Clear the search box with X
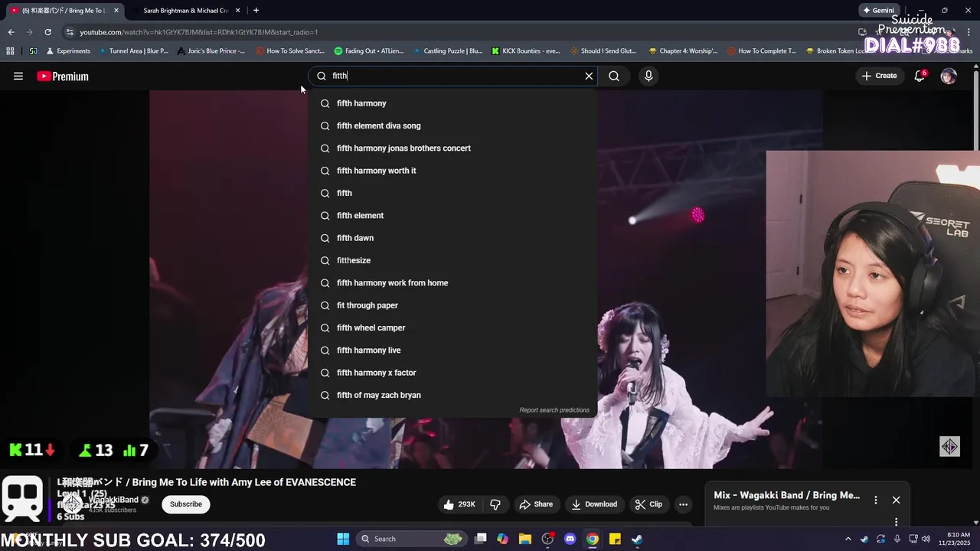Viewport: 980px width, 551px height. [589, 76]
